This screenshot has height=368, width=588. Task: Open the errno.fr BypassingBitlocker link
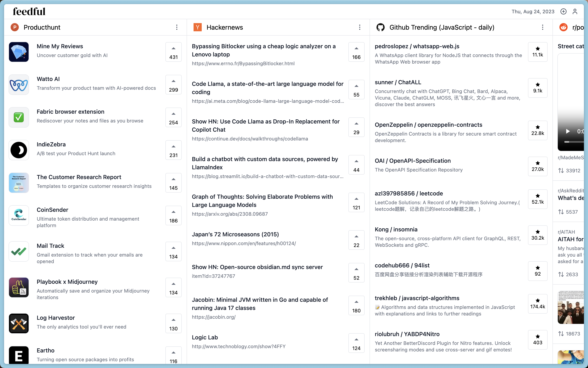243,64
